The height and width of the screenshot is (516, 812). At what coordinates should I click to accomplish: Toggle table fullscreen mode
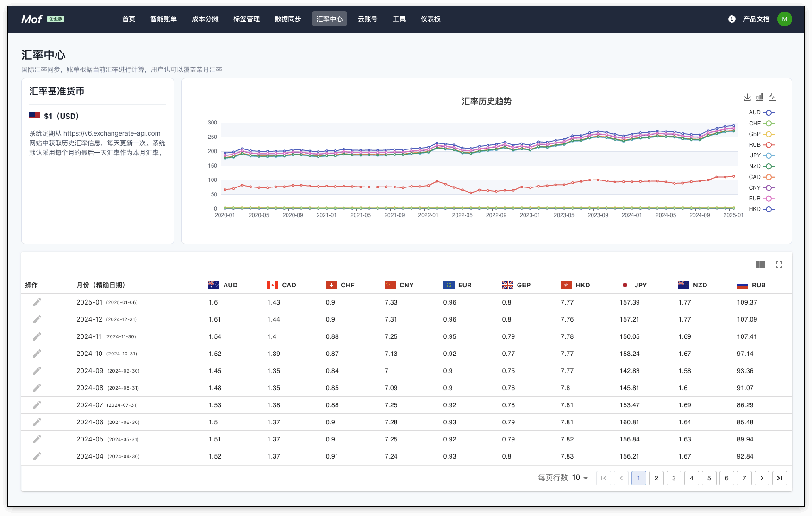pos(779,265)
